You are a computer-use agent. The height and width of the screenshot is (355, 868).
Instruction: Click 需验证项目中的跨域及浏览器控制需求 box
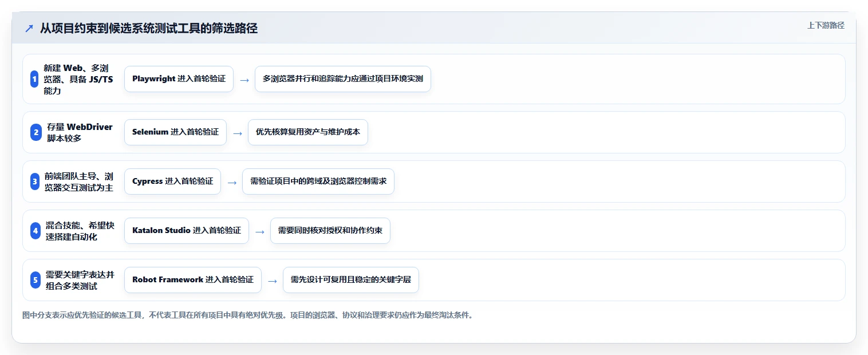318,182
